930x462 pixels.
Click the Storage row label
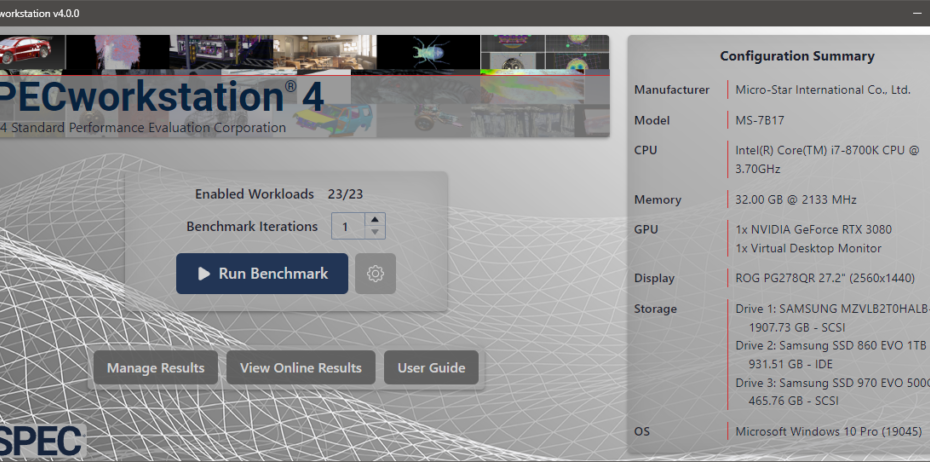(655, 309)
